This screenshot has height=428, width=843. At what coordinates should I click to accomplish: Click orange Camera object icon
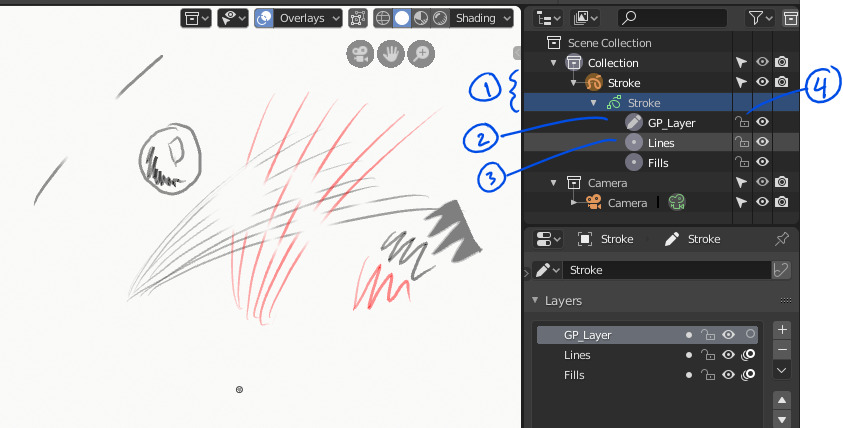coord(594,203)
